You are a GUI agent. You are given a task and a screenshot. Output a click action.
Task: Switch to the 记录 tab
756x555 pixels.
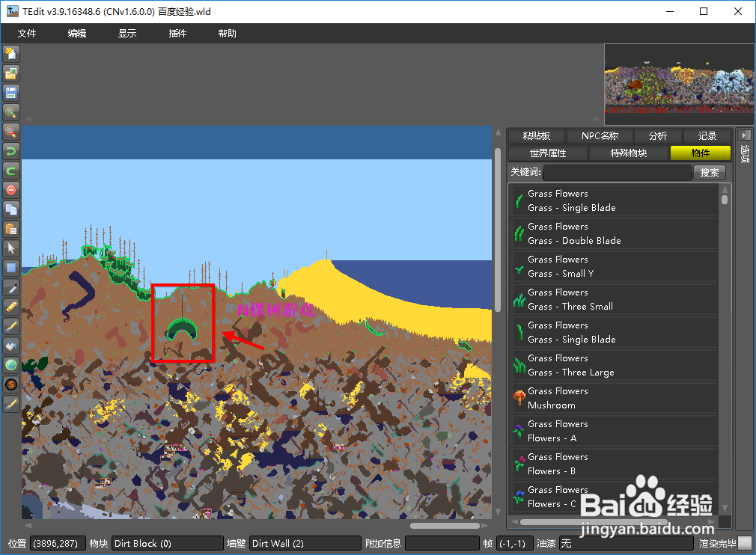[707, 136]
